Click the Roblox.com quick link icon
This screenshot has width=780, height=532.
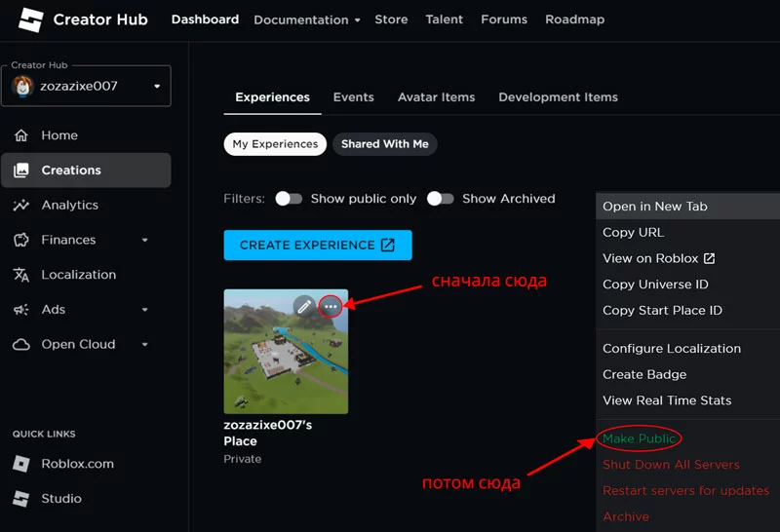[21, 464]
